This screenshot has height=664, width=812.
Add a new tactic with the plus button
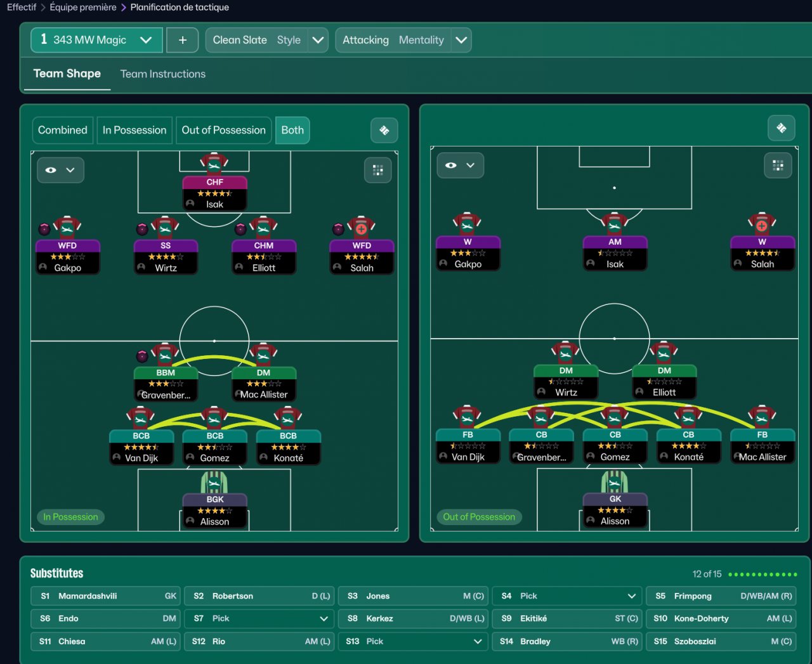(182, 40)
